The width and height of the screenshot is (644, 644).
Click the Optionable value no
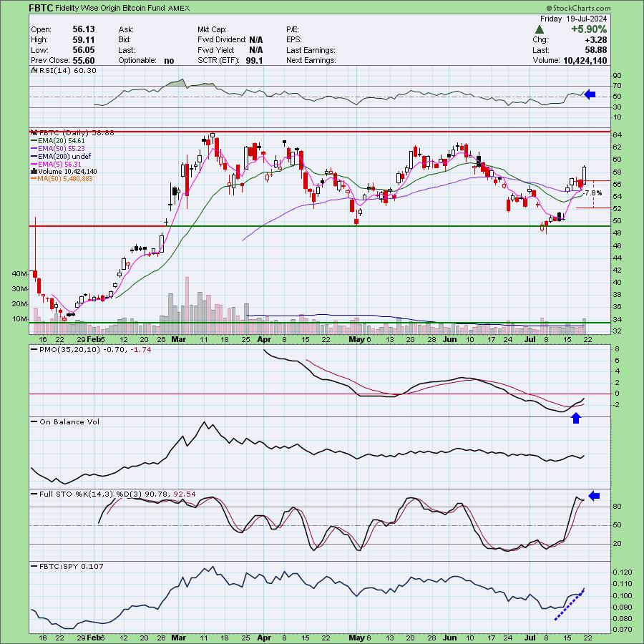coord(169,60)
